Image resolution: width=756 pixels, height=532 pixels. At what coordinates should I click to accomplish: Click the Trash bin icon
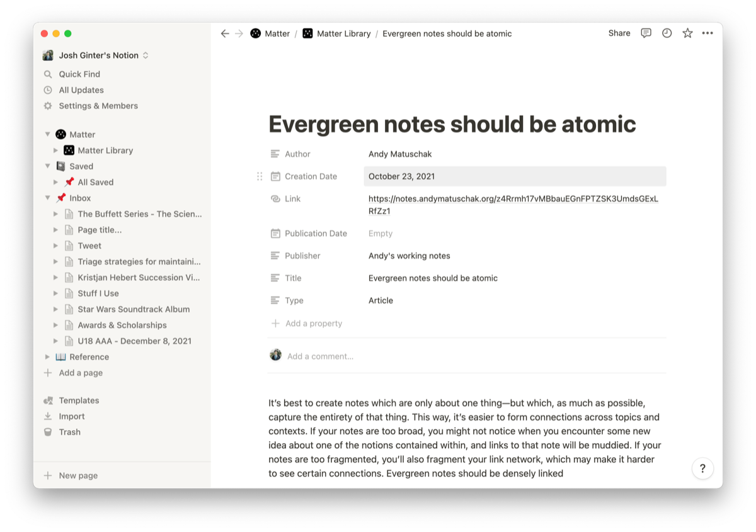click(48, 432)
